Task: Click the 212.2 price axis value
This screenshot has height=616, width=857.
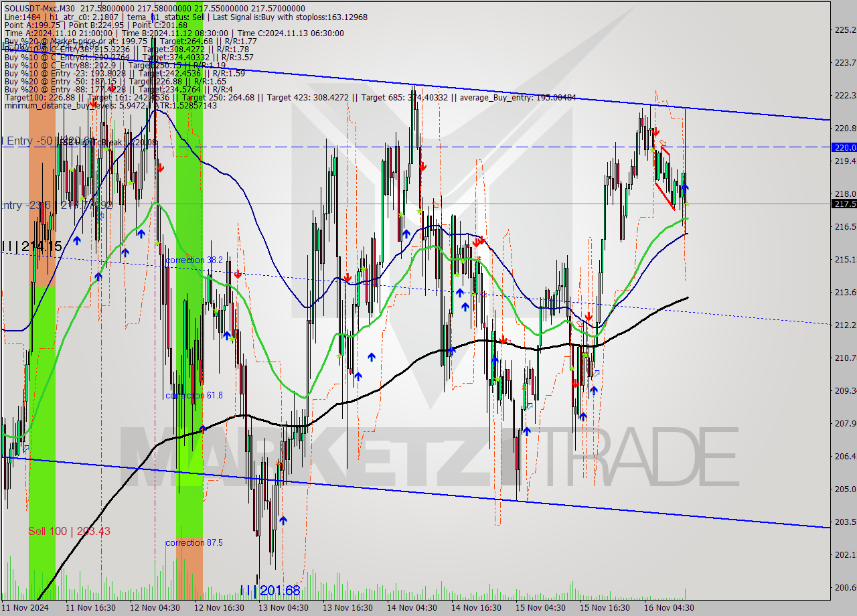Action: click(x=845, y=325)
